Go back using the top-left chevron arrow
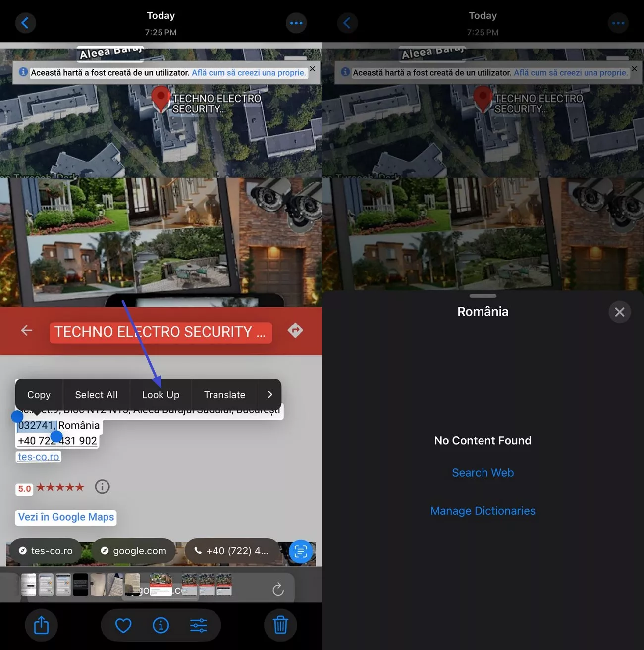 pos(25,23)
